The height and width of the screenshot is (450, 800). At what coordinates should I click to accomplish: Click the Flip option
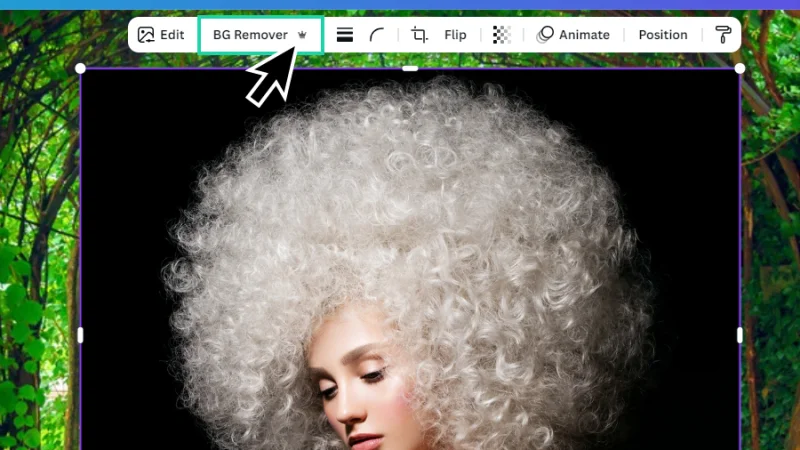[x=455, y=35]
